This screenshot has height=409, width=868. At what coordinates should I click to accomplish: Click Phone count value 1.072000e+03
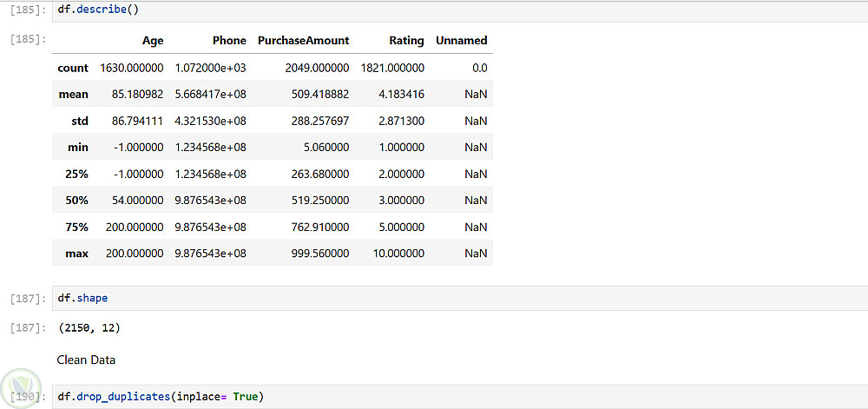coord(210,68)
